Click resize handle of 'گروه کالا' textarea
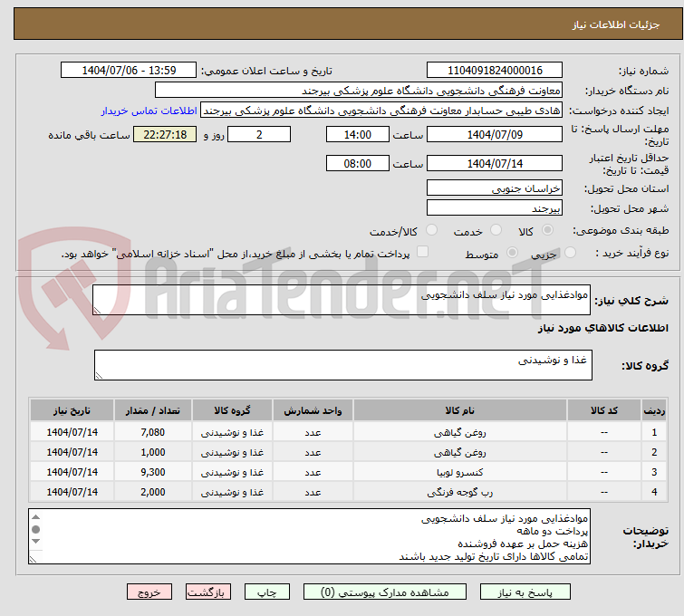Viewport: 684px width, 616px height. click(99, 375)
